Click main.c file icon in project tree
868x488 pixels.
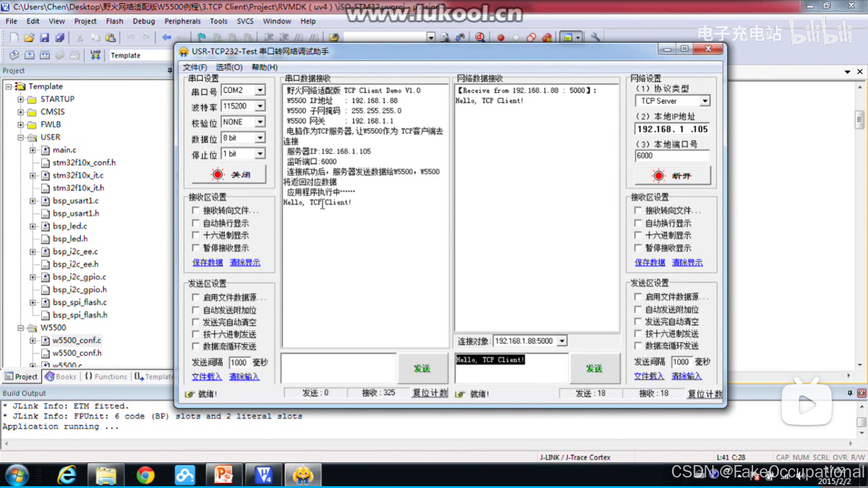pos(45,150)
